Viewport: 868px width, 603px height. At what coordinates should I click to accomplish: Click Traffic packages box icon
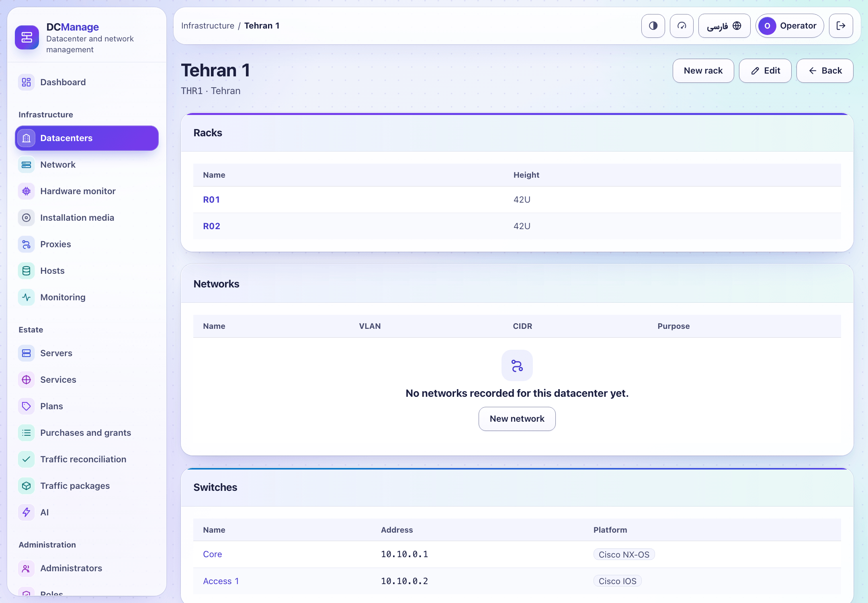27,486
